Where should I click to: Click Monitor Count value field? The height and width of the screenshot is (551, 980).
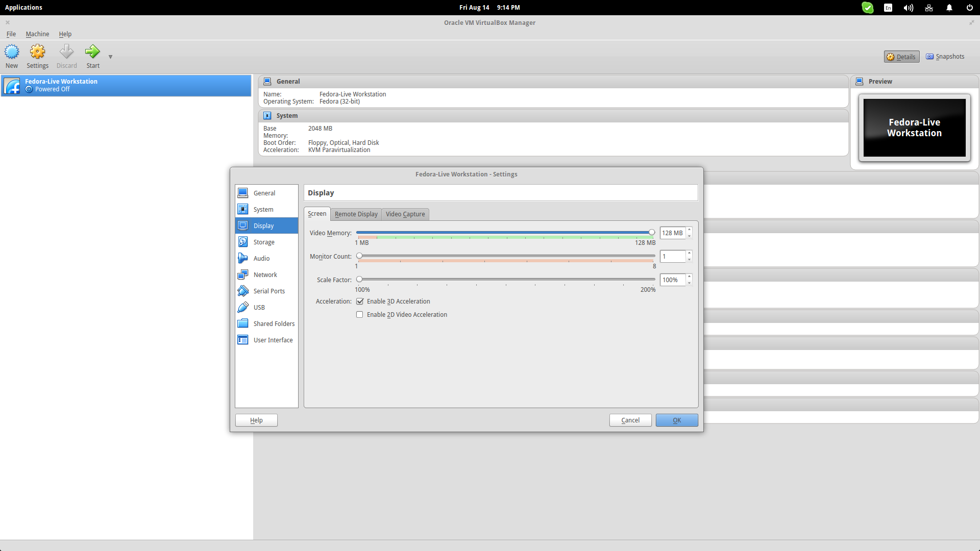point(672,257)
